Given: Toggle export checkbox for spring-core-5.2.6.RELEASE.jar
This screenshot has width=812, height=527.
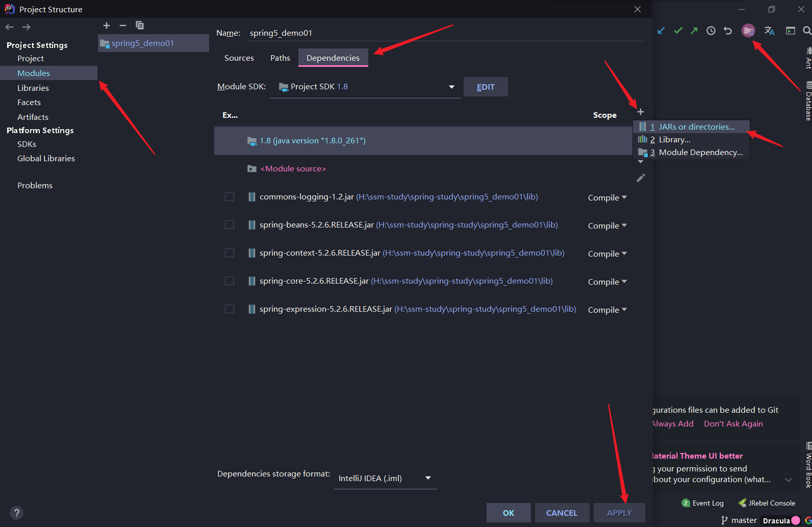Looking at the screenshot, I should (230, 281).
